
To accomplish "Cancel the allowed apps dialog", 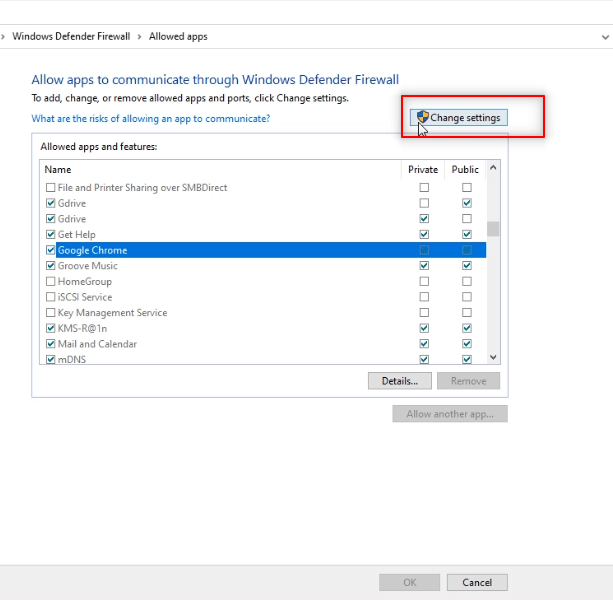I will pos(477,582).
